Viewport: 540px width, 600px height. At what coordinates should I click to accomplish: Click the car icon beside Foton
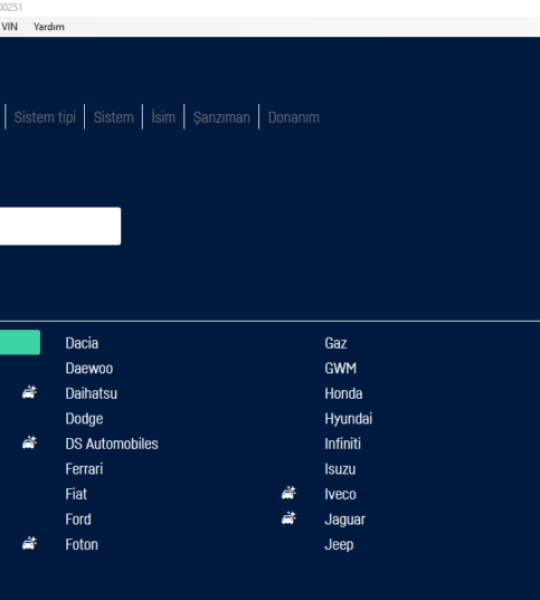coord(29,543)
